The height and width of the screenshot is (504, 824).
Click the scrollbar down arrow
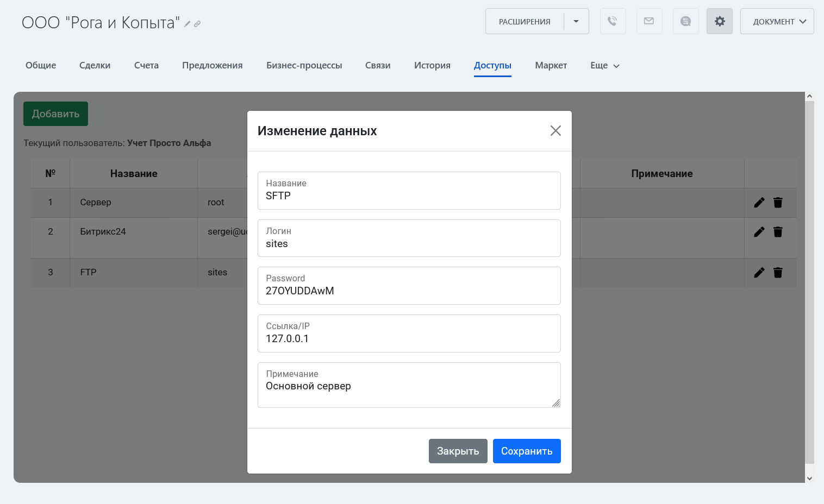[809, 478]
